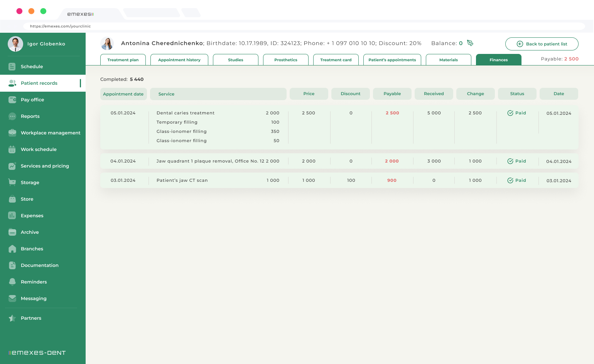Select Workplace management briefcase icon
The height and width of the screenshot is (364, 594).
12,133
